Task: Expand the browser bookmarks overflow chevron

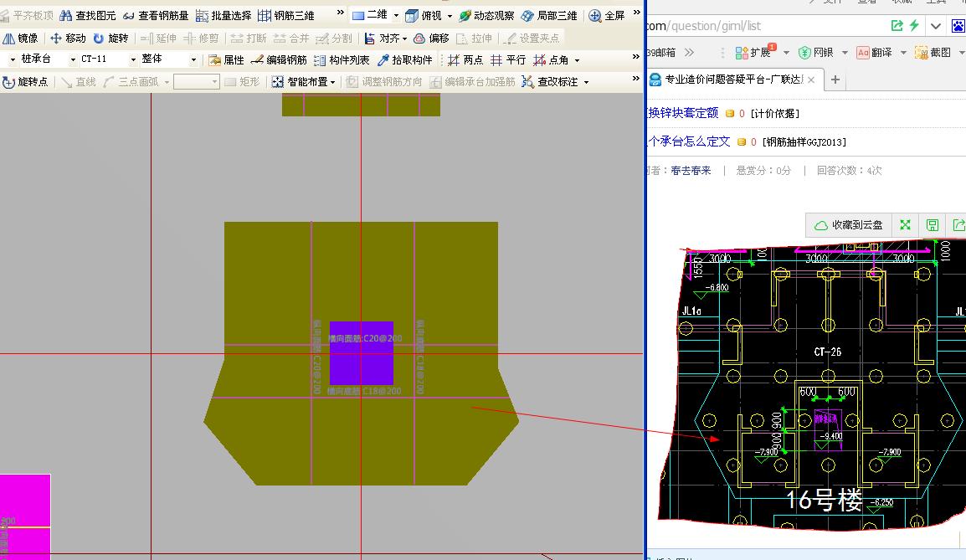Action: [x=690, y=53]
